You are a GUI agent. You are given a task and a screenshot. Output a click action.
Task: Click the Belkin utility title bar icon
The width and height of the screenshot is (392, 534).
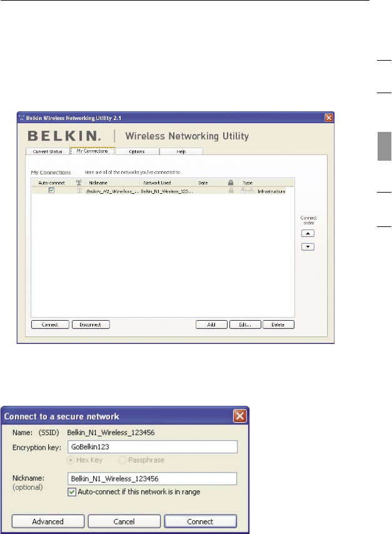pos(22,118)
